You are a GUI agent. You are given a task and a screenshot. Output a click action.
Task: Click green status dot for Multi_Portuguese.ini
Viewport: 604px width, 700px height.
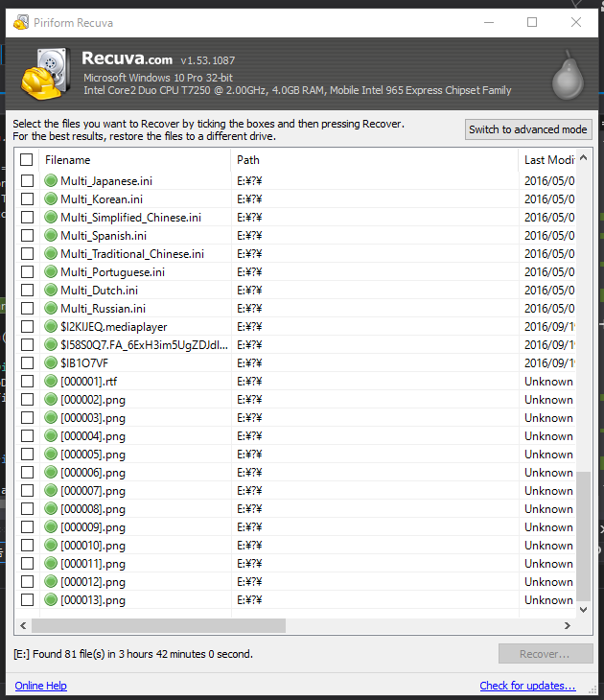point(51,271)
